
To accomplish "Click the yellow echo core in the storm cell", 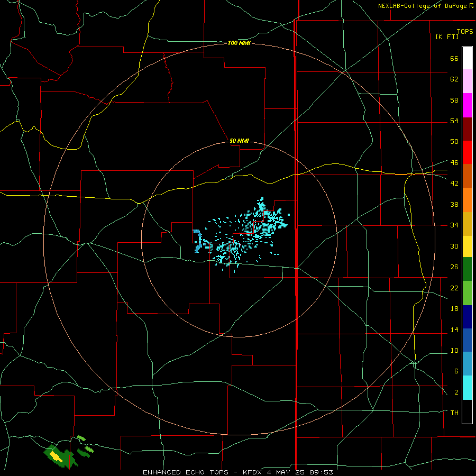I will pos(56,456).
